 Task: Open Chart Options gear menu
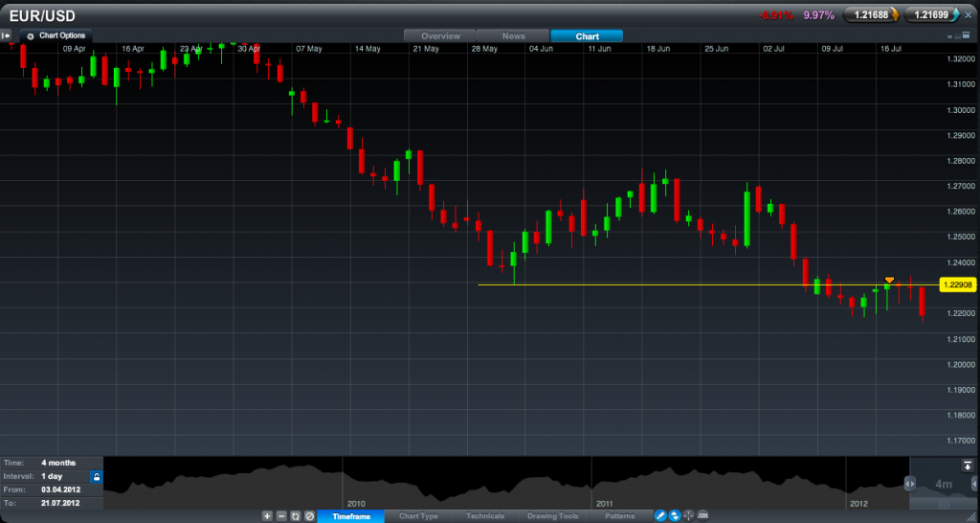[x=56, y=35]
